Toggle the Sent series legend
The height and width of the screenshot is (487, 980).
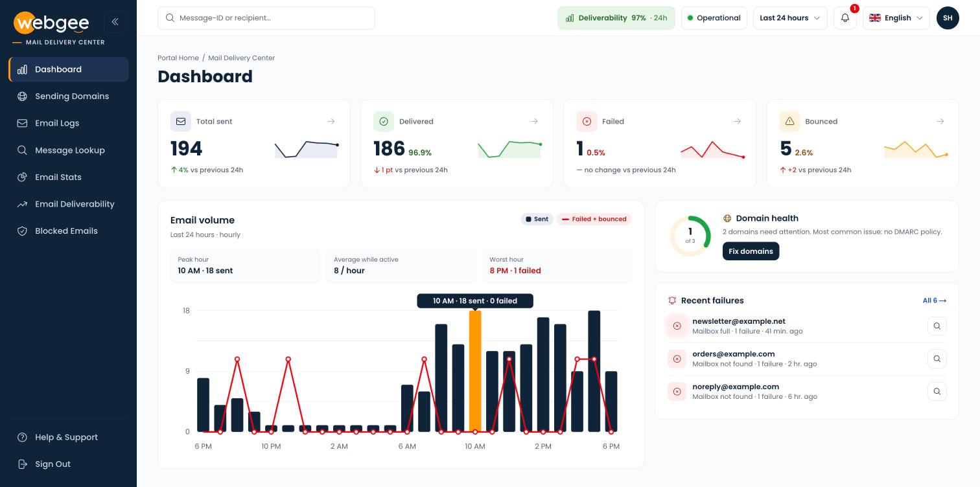pyautogui.click(x=537, y=219)
